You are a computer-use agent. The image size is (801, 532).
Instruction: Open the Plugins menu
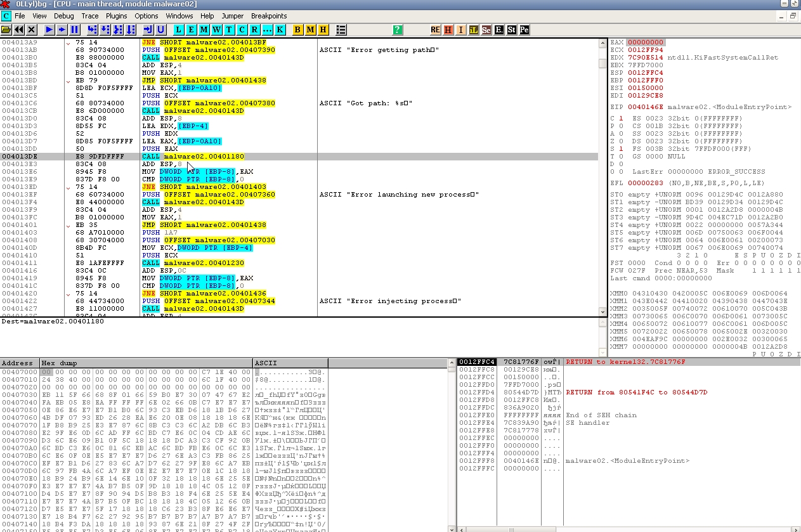click(x=116, y=16)
